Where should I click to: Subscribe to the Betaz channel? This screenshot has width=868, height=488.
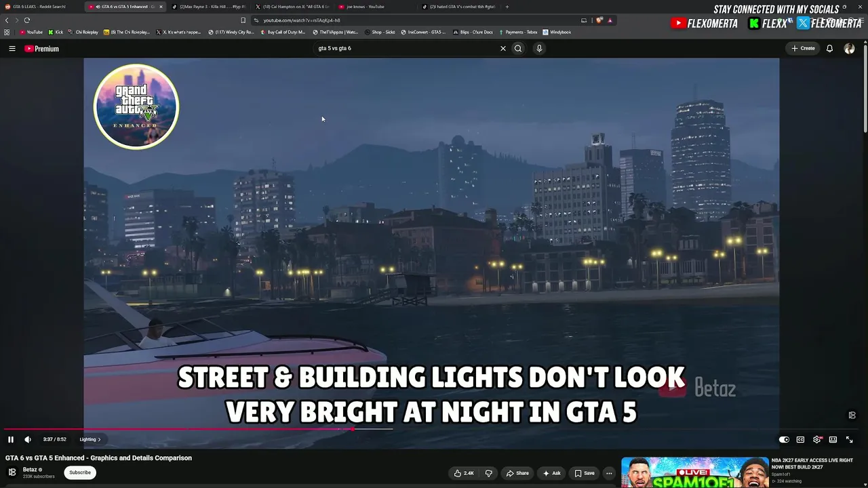(x=80, y=472)
